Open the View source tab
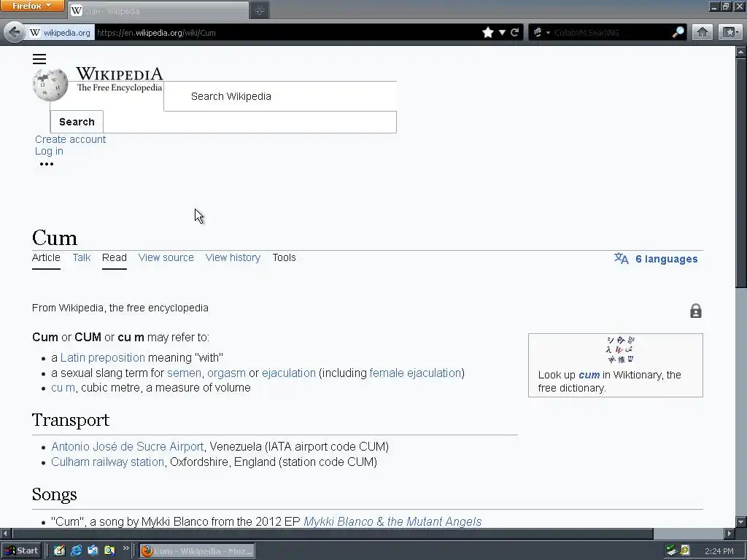This screenshot has height=560, width=747. point(166,257)
